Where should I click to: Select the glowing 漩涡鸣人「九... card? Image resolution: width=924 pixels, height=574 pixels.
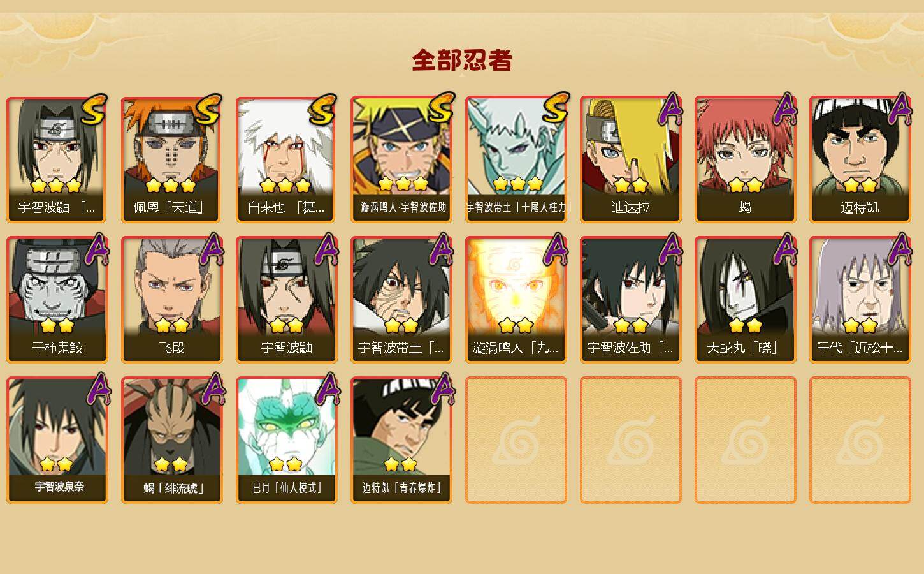point(516,300)
